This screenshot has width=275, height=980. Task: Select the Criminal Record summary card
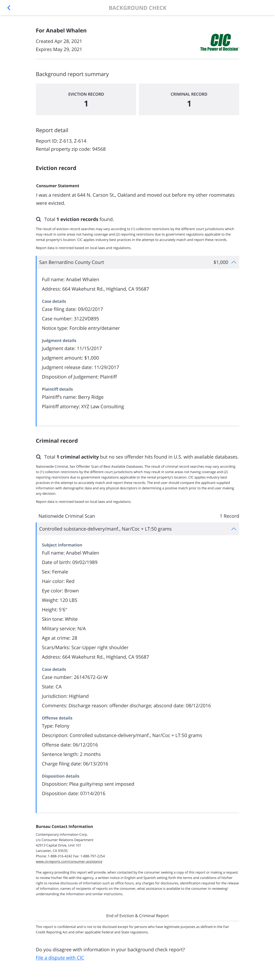(189, 99)
